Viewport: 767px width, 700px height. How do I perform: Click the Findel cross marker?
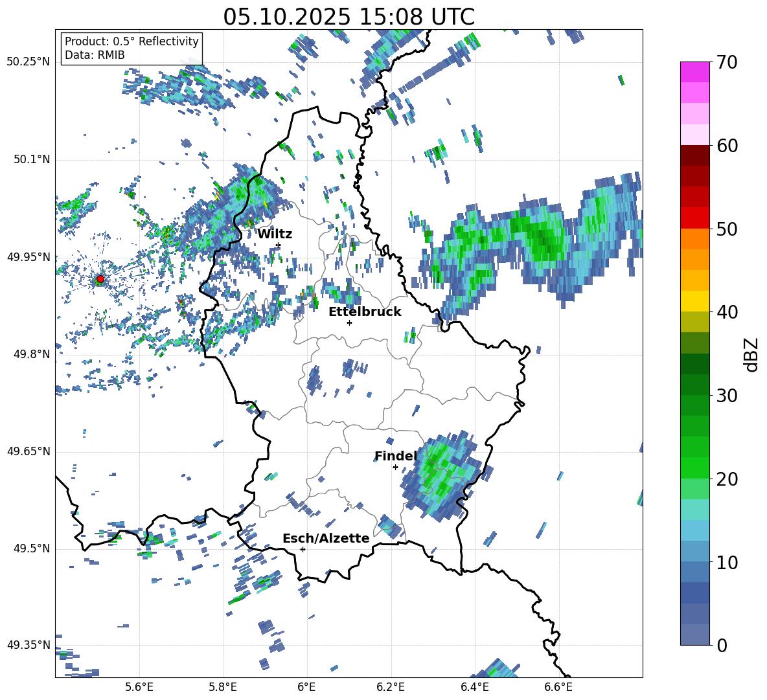pos(395,468)
